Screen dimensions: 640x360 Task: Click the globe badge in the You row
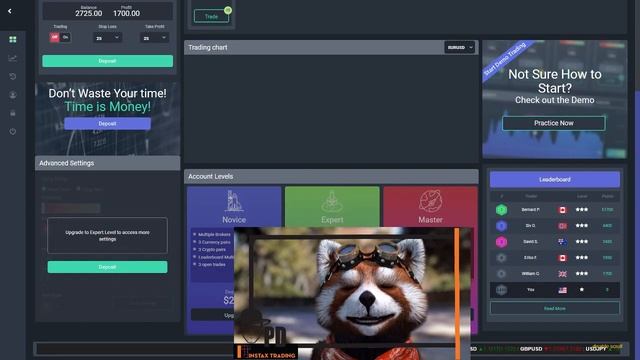click(501, 290)
